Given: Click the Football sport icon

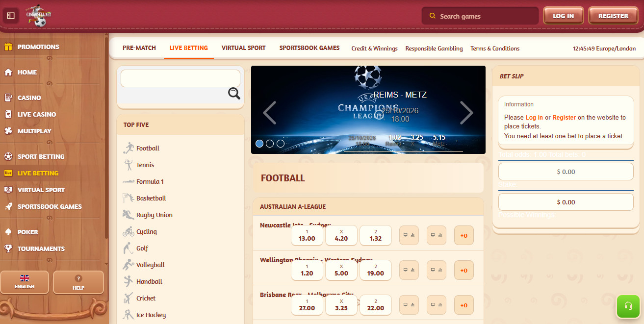Looking at the screenshot, I should pos(129,148).
